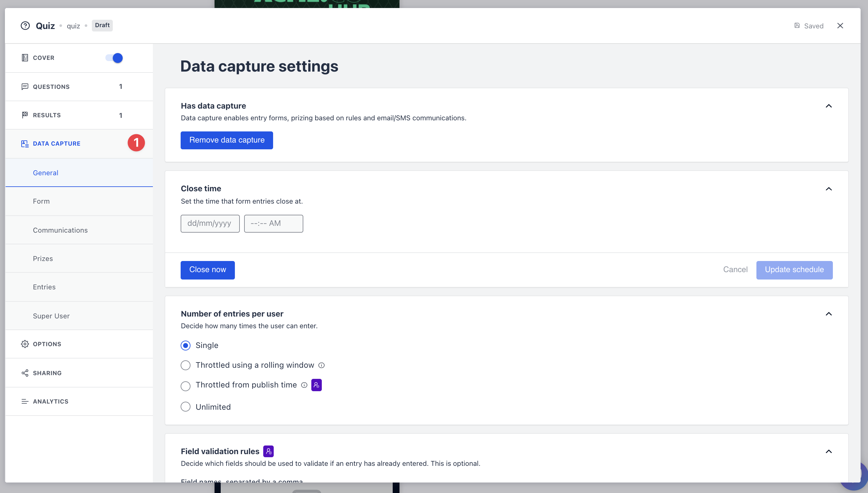Click the Results flag icon in sidebar

[25, 115]
